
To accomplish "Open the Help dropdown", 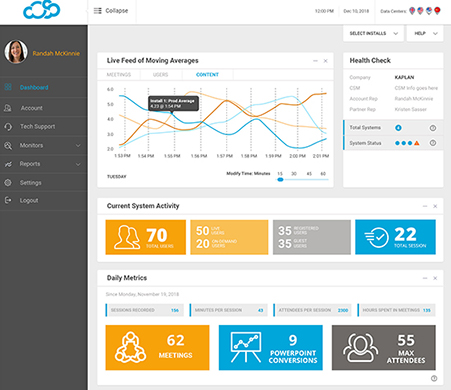I will pos(425,33).
